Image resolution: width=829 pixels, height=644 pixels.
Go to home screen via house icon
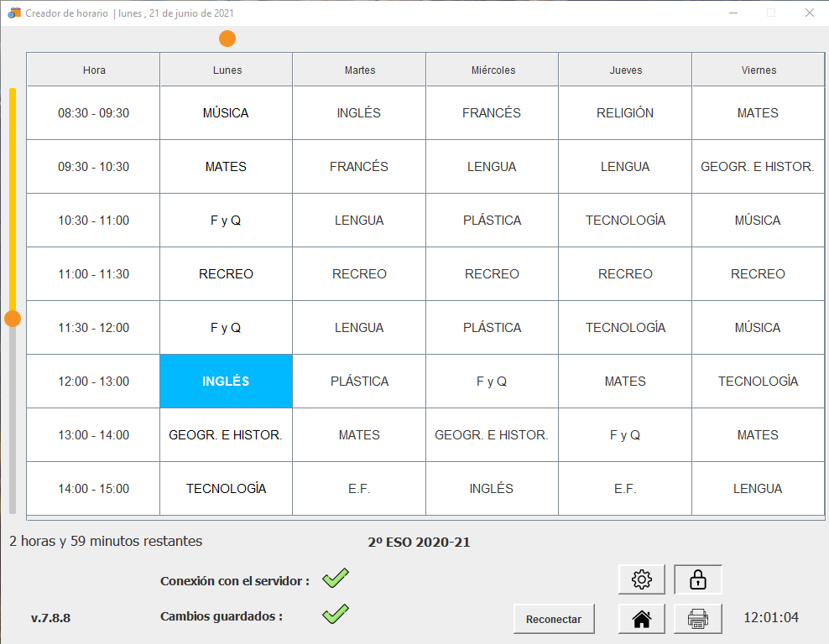642,619
